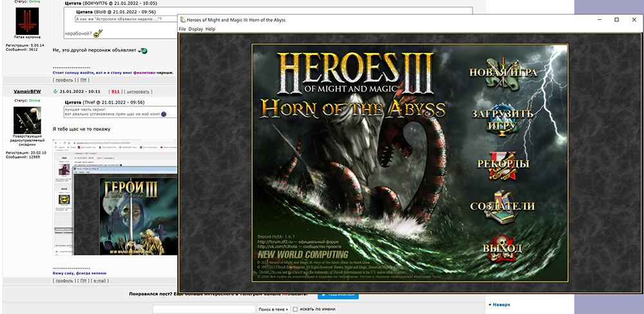The height and width of the screenshot is (314, 644).
Task: Click the red 911 post rating number
Action: click(x=115, y=92)
